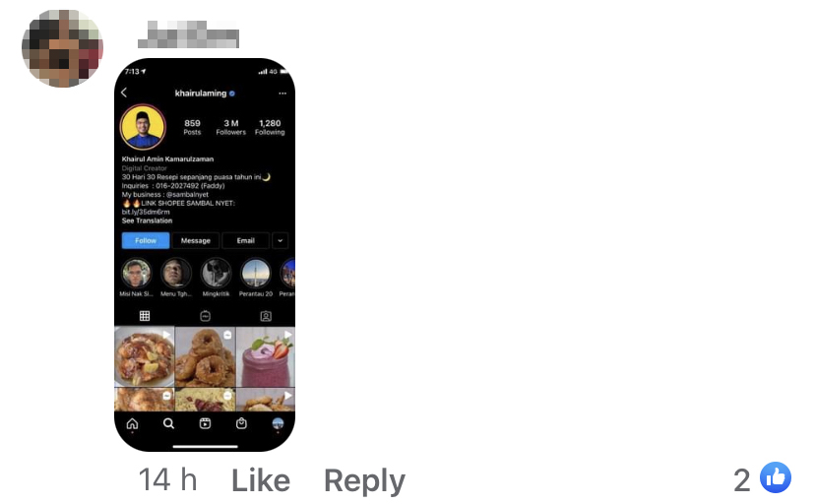The width and height of the screenshot is (815, 504).
Task: Switch to the tagged photos tab
Action: click(x=266, y=316)
